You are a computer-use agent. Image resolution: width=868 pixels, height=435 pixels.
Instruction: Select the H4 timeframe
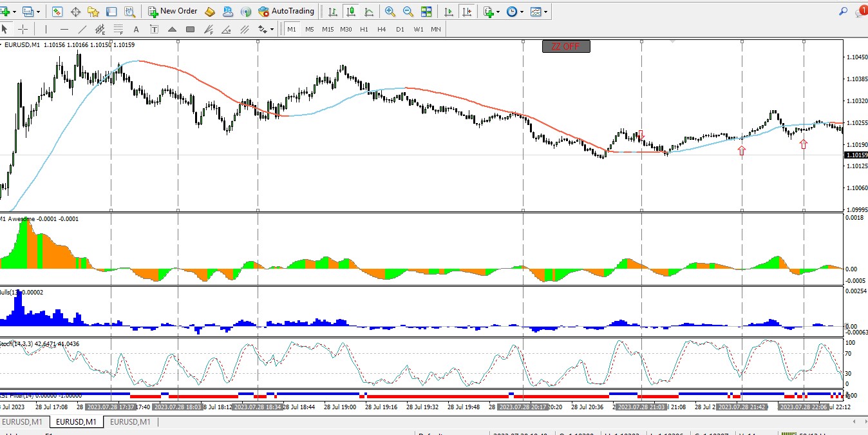click(x=382, y=29)
